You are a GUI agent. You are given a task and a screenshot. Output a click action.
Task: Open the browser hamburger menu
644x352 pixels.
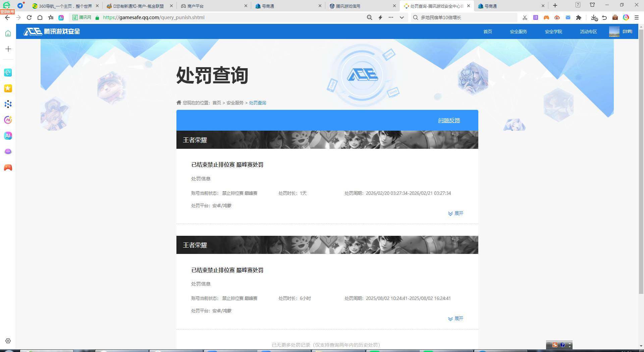pos(637,17)
